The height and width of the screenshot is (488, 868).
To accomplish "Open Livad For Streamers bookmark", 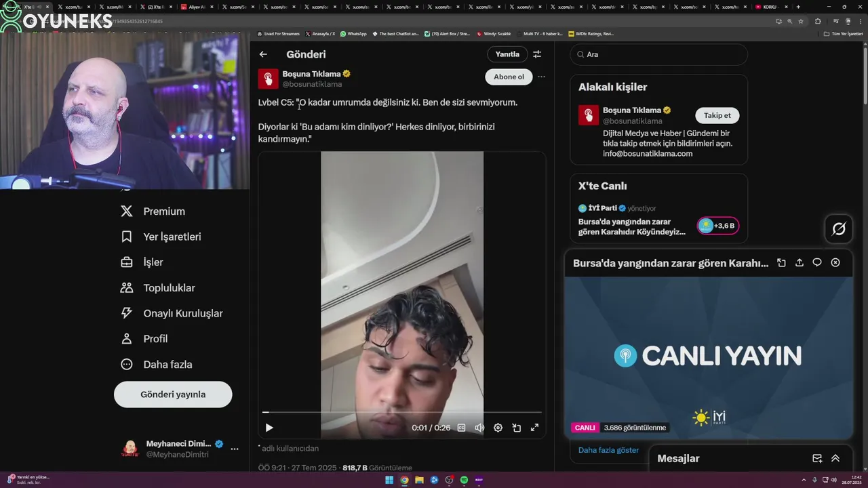I will pyautogui.click(x=279, y=33).
